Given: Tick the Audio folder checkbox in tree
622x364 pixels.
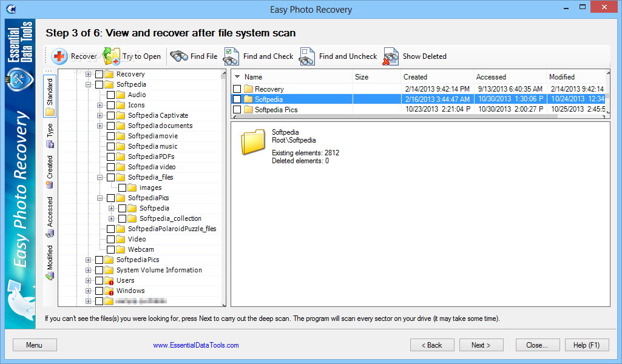Looking at the screenshot, I should pyautogui.click(x=110, y=95).
